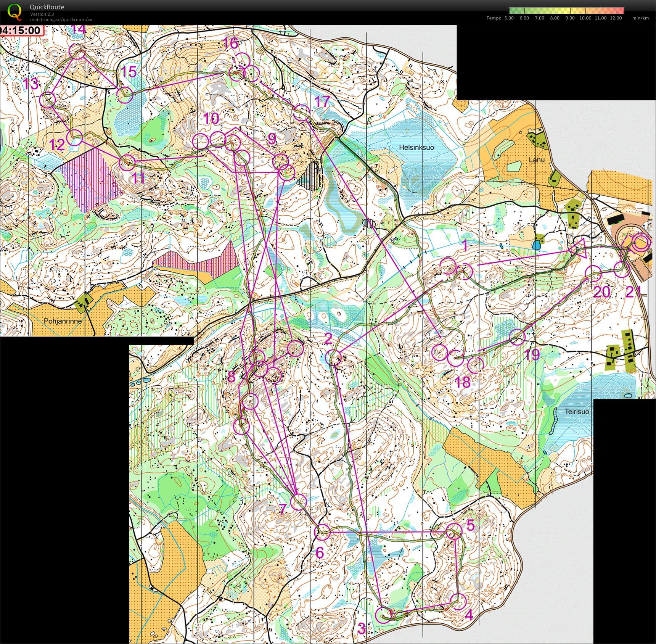Click control number 17 label

click(322, 101)
